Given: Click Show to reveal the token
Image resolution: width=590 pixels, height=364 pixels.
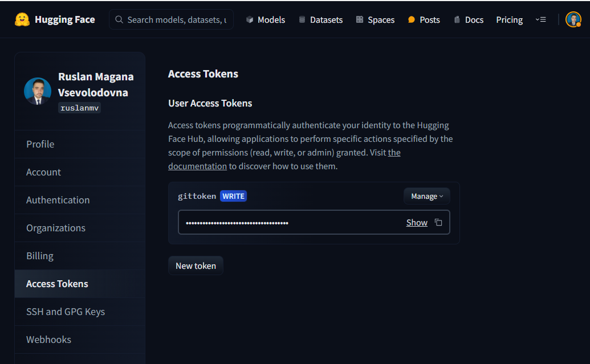Looking at the screenshot, I should point(417,222).
